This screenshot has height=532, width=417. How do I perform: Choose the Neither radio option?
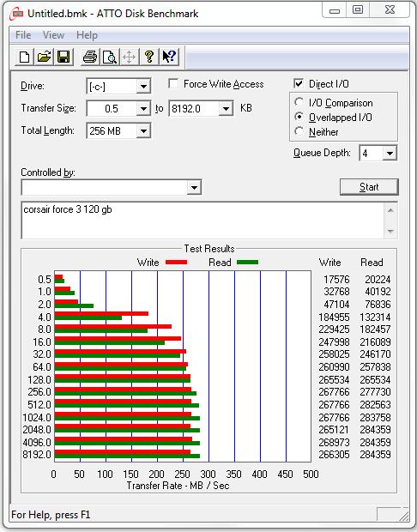coord(299,131)
